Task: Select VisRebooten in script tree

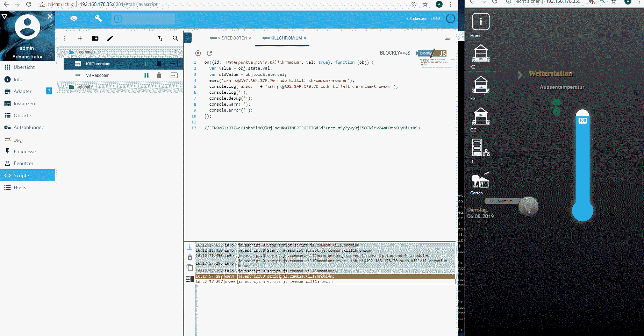Action: point(98,76)
